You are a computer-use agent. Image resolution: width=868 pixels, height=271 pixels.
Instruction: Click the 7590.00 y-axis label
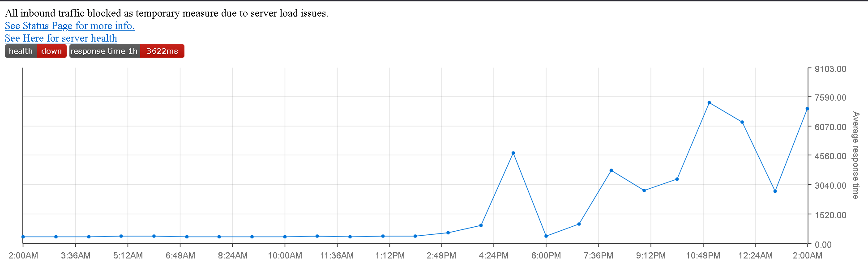point(830,97)
